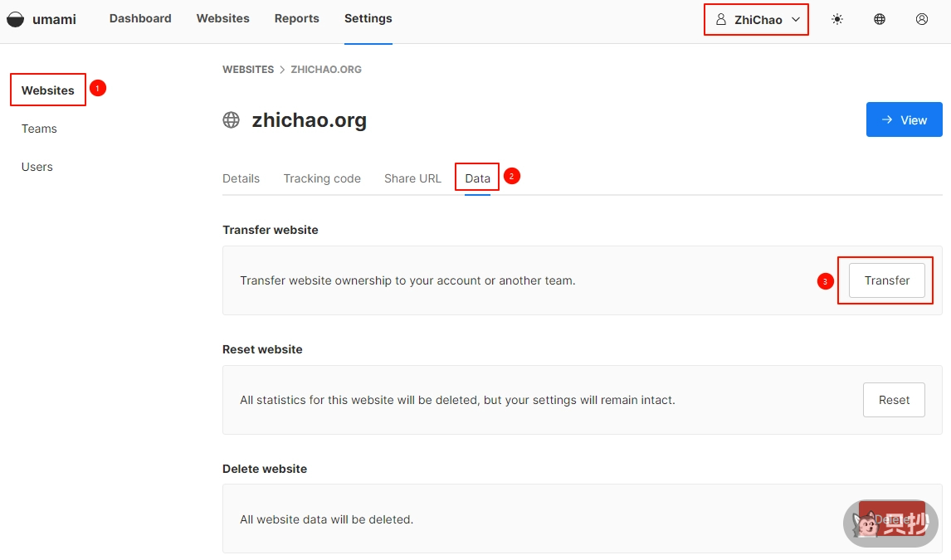This screenshot has height=560, width=951.
Task: Open Teams in the sidebar
Action: pyautogui.click(x=39, y=129)
